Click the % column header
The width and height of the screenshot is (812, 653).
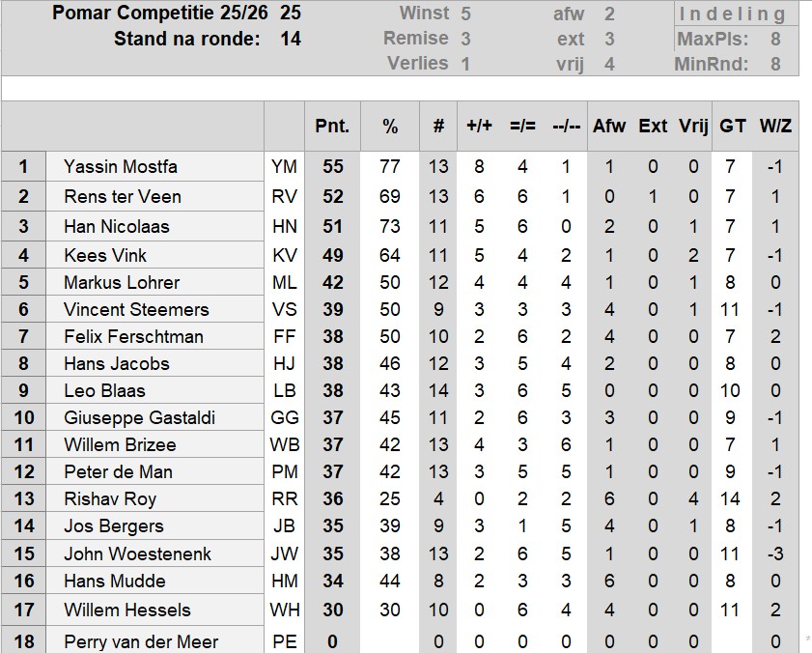pyautogui.click(x=390, y=127)
